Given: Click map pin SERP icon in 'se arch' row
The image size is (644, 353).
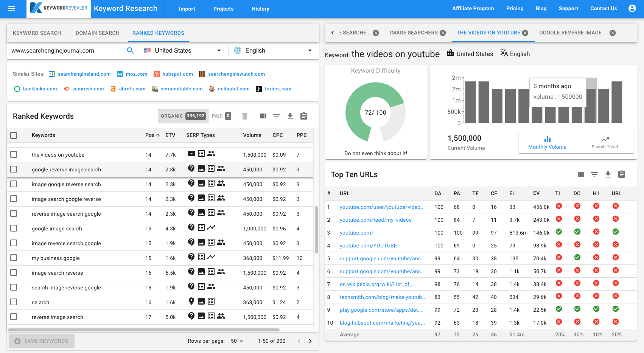Looking at the screenshot, I should point(191,301).
